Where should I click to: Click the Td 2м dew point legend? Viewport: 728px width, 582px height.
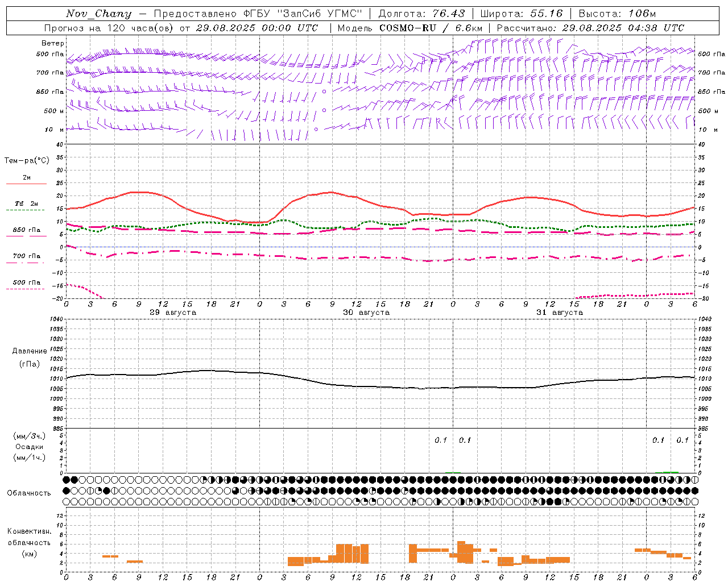pos(27,203)
